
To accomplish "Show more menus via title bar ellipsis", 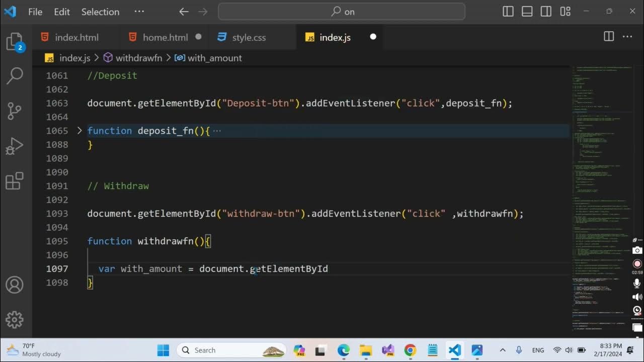I will (139, 12).
